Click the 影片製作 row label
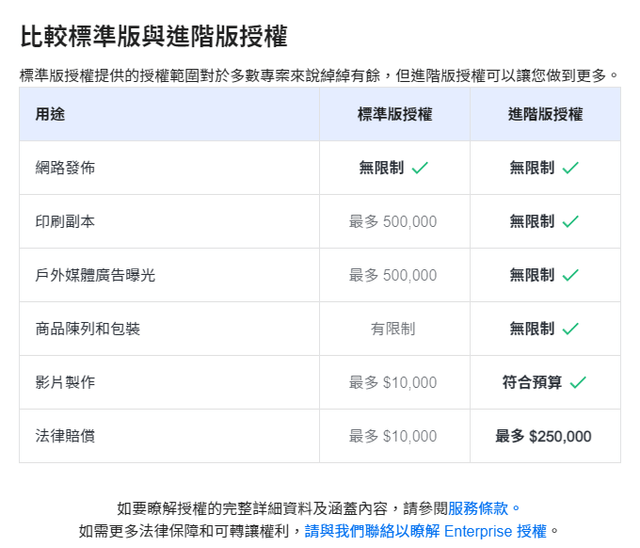Image resolution: width=640 pixels, height=548 pixels. (65, 382)
